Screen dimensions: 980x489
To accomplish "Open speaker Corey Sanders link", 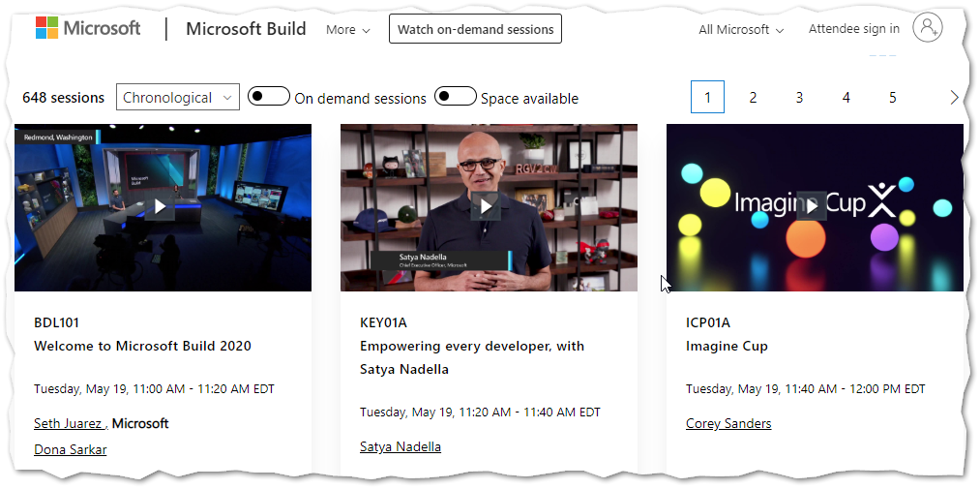I will click(x=728, y=423).
